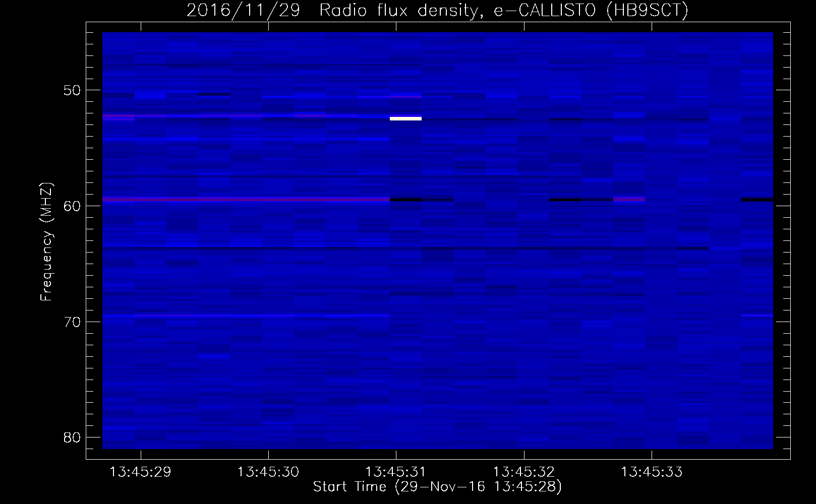Click the 70 frequency tick label
The image size is (816, 504).
pyautogui.click(x=72, y=322)
